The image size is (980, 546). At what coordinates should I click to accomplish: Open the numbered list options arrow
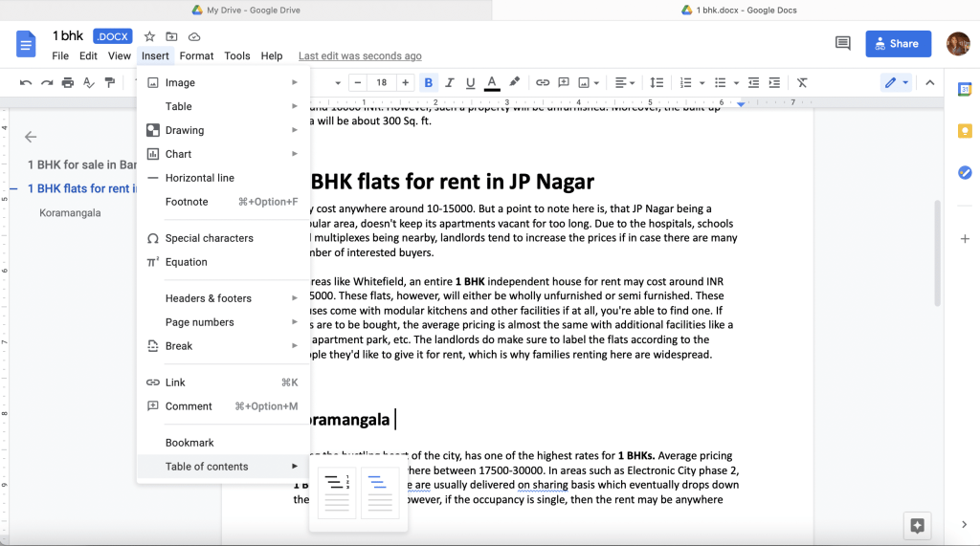(x=702, y=82)
